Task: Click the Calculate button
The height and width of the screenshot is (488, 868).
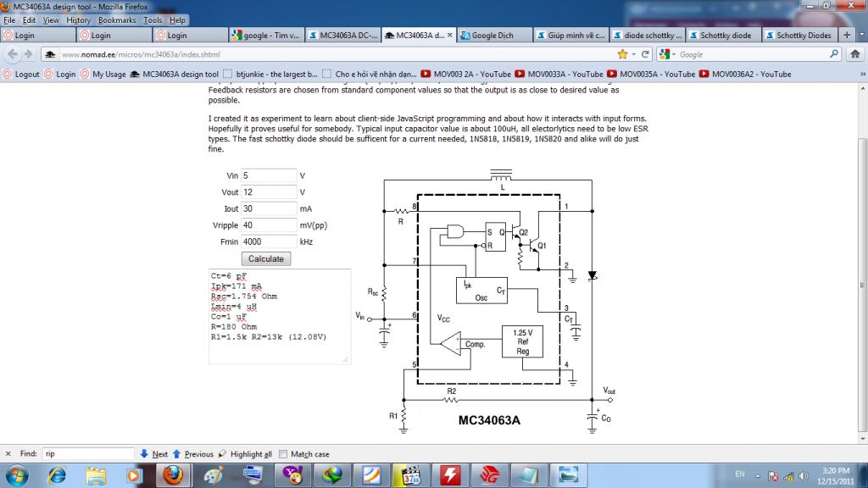Action: 265,259
